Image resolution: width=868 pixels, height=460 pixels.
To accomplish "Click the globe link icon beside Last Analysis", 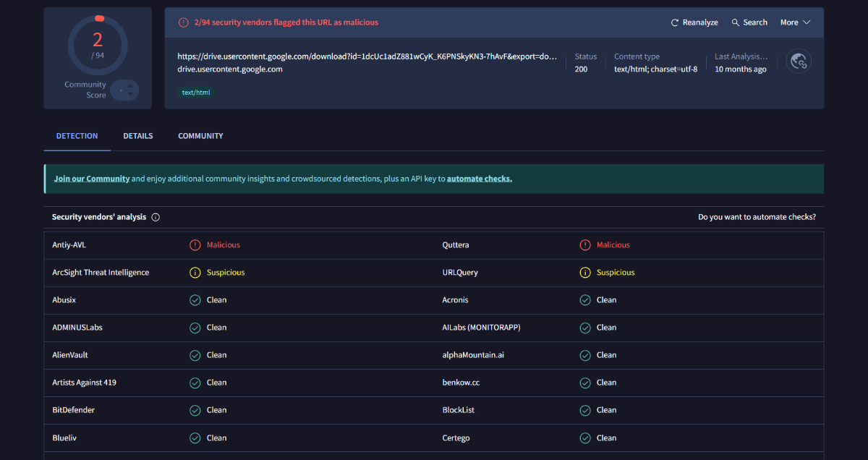I will point(799,61).
